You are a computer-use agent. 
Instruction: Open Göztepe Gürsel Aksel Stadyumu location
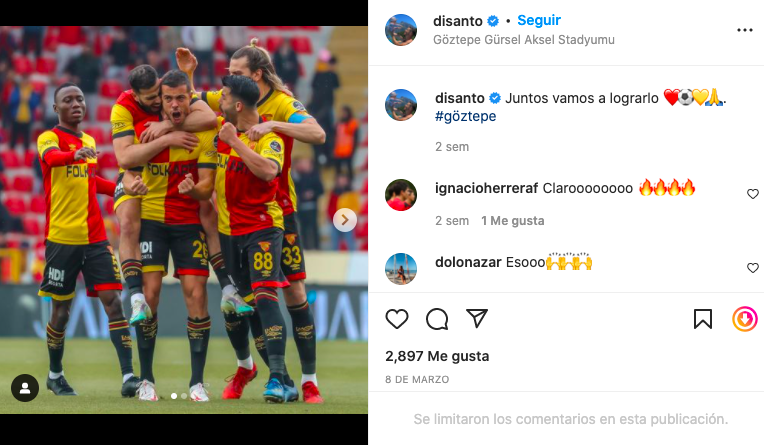pos(524,40)
